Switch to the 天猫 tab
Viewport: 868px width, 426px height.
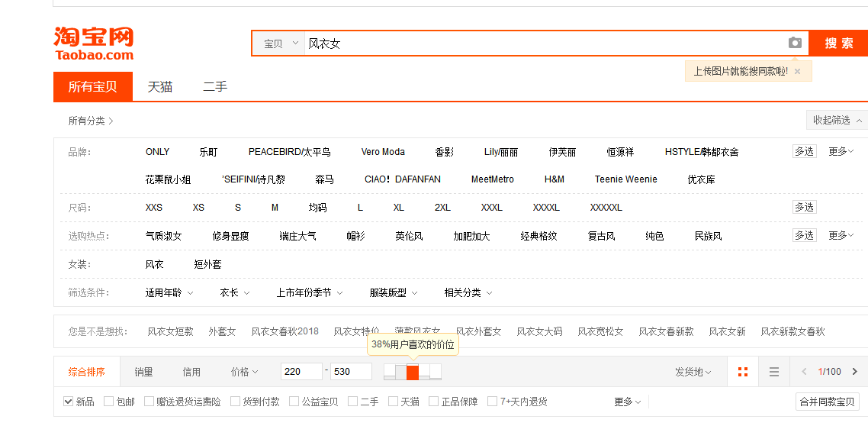tap(160, 87)
